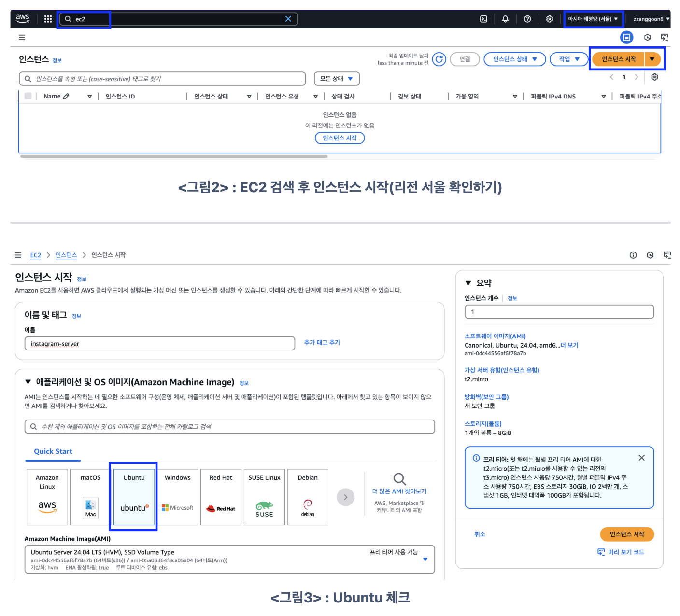Click EC2 breadcrumb link
The image size is (680, 616).
click(35, 255)
